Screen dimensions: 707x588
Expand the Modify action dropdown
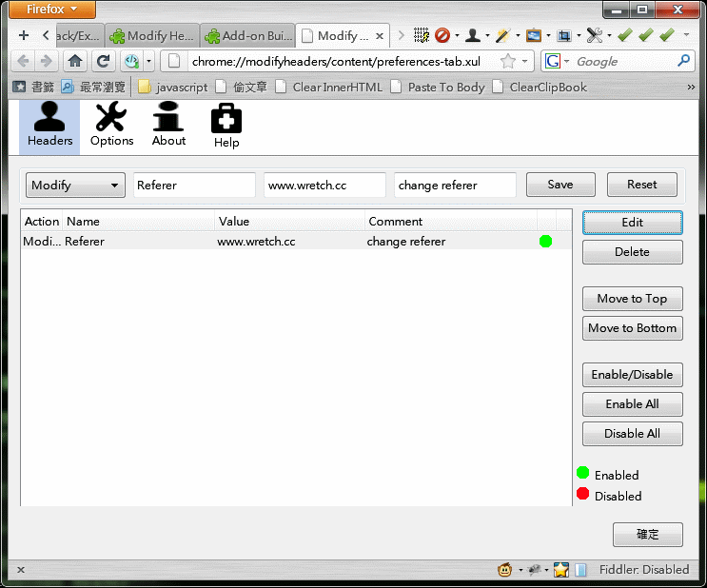click(75, 185)
